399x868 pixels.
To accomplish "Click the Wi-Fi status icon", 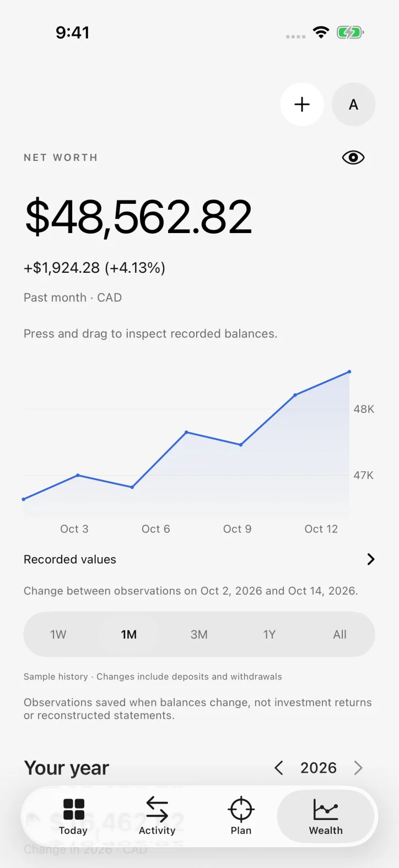I will click(x=321, y=33).
